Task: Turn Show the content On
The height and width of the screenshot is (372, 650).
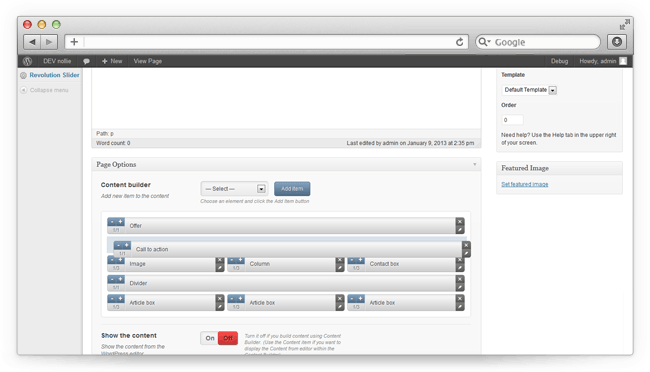Action: tap(210, 338)
